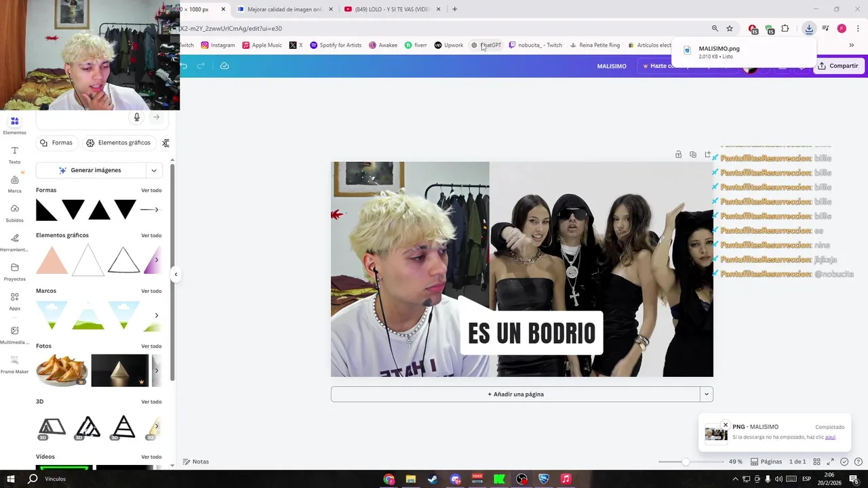Open the Texto tool in sidebar
868x488 pixels.
tap(14, 155)
